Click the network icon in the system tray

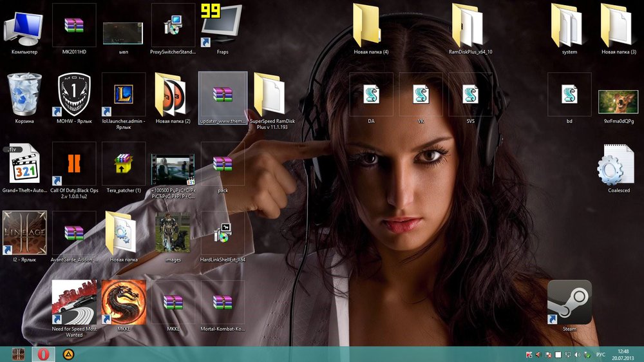pos(568,355)
